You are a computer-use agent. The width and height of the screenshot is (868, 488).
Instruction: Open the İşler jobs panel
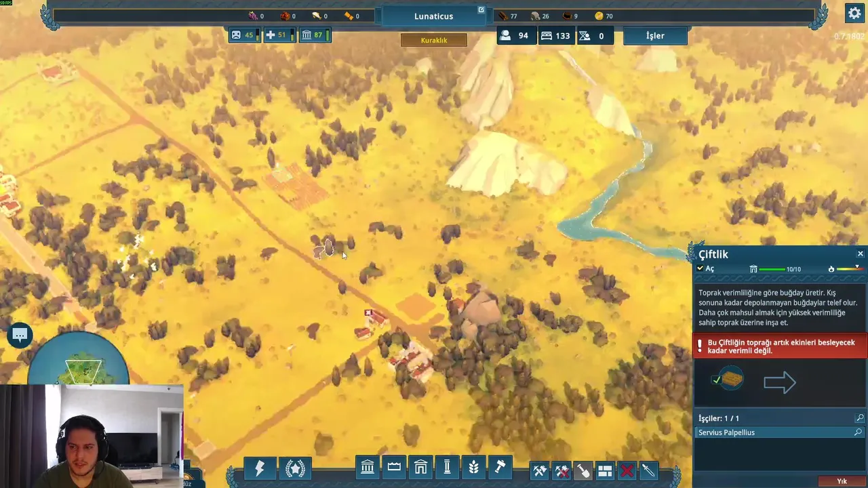(x=655, y=36)
